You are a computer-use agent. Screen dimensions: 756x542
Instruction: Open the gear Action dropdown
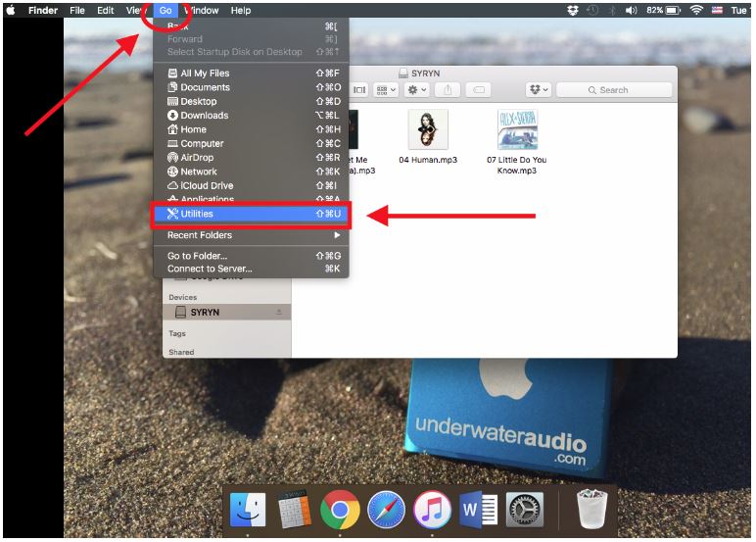coord(417,90)
